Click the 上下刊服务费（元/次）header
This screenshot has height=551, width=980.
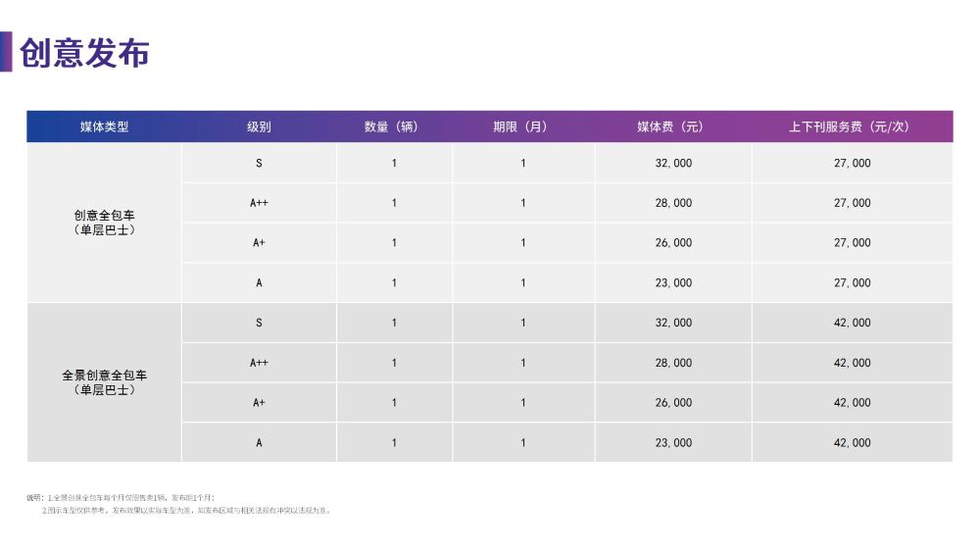852,126
